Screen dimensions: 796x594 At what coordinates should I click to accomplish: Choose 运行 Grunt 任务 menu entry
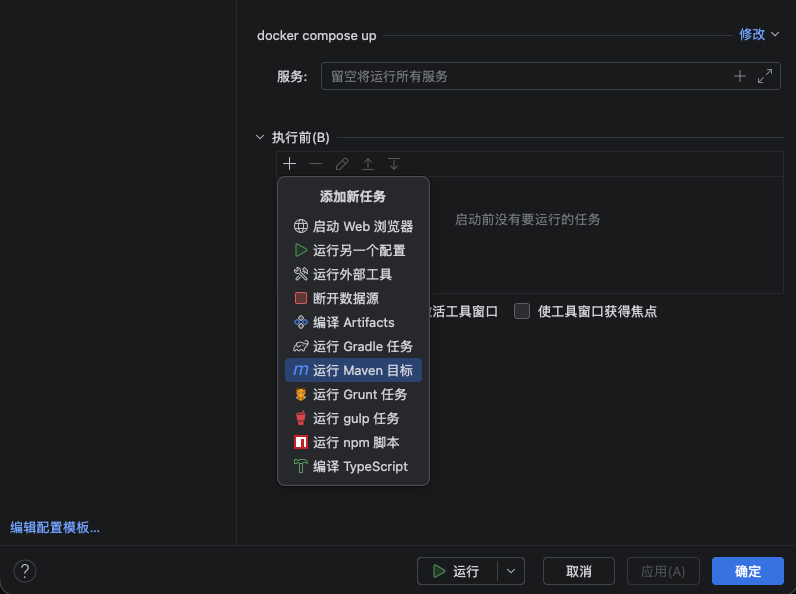[x=353, y=394]
